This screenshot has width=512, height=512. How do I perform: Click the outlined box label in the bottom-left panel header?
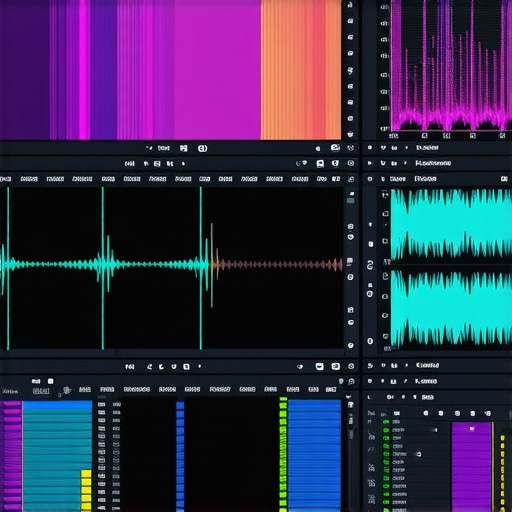[41, 391]
